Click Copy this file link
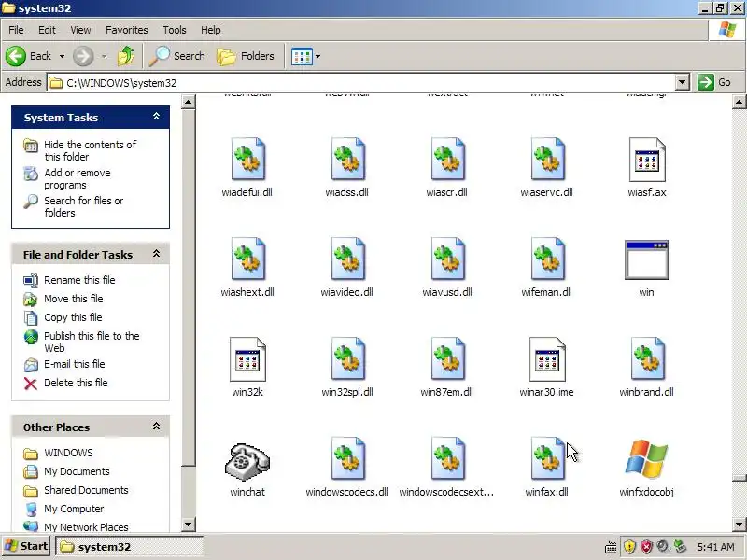Image resolution: width=747 pixels, height=560 pixels. point(73,317)
